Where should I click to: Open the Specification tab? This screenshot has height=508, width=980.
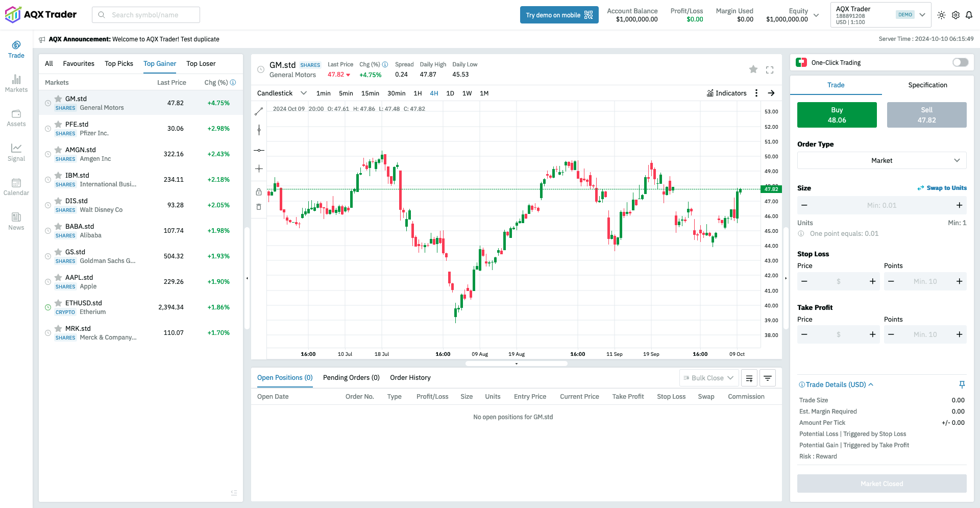pos(927,85)
